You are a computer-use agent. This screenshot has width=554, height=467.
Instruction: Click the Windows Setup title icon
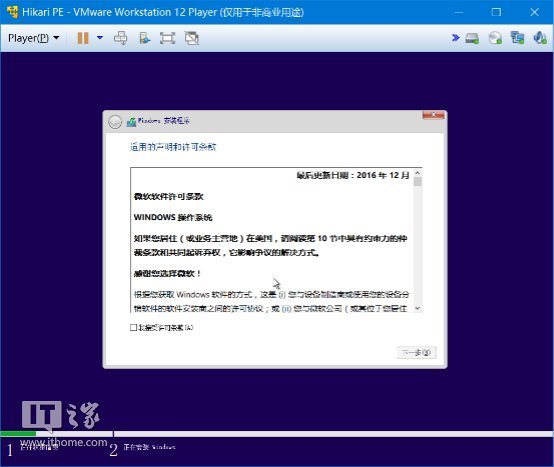(131, 122)
